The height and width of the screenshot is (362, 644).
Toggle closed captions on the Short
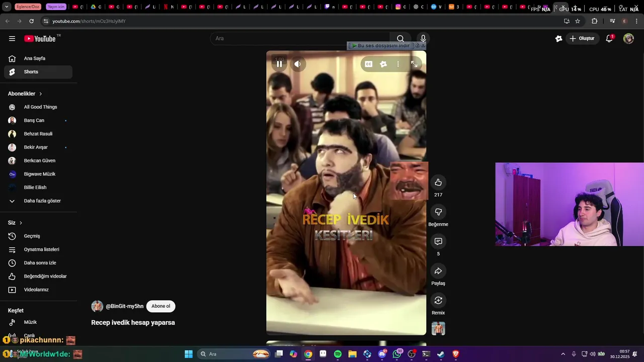[369, 64]
